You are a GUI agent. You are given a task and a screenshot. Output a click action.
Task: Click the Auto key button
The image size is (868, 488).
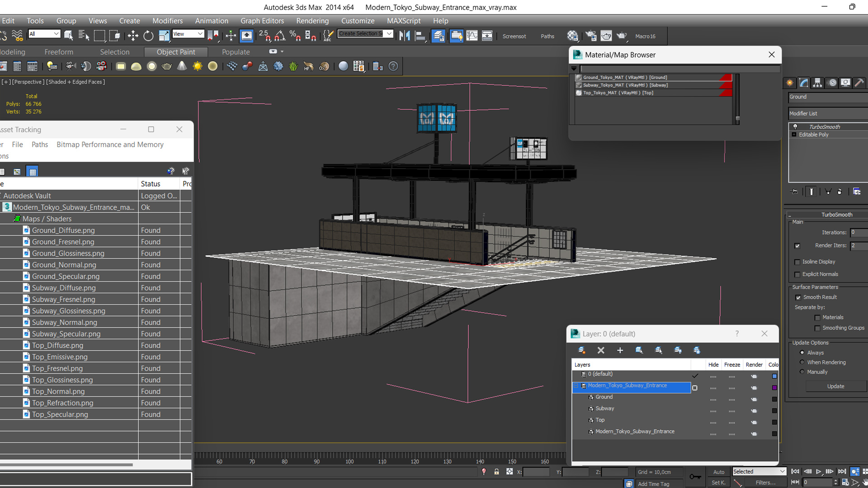point(719,472)
